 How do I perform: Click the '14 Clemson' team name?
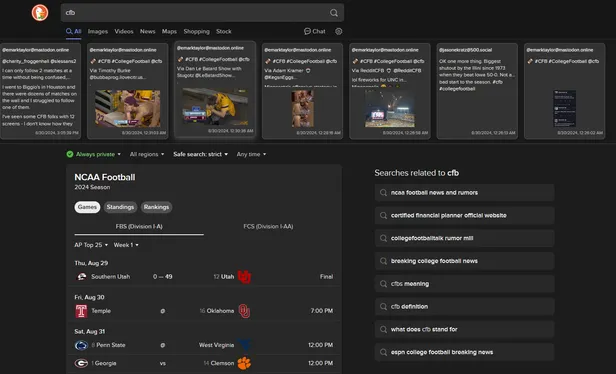219,363
